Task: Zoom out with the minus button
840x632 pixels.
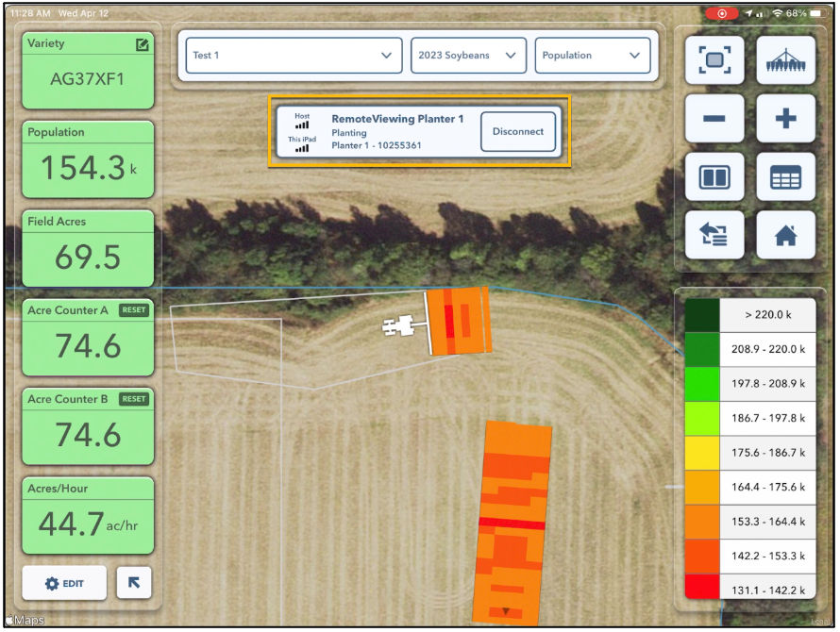Action: [714, 118]
